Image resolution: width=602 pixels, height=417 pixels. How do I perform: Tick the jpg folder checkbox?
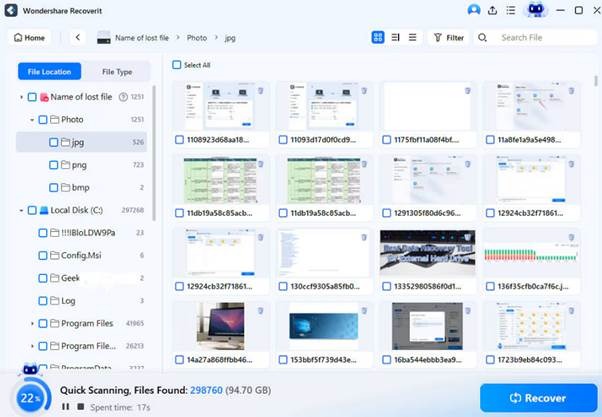coord(54,142)
